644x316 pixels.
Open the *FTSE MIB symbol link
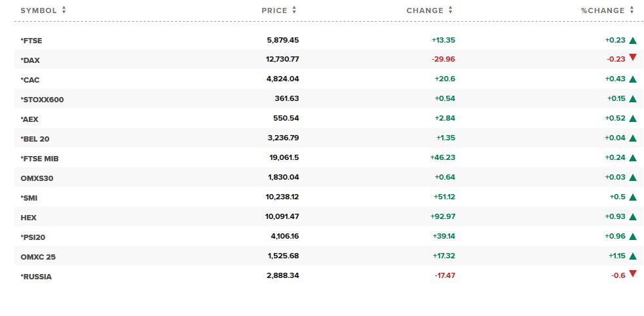[x=39, y=159]
